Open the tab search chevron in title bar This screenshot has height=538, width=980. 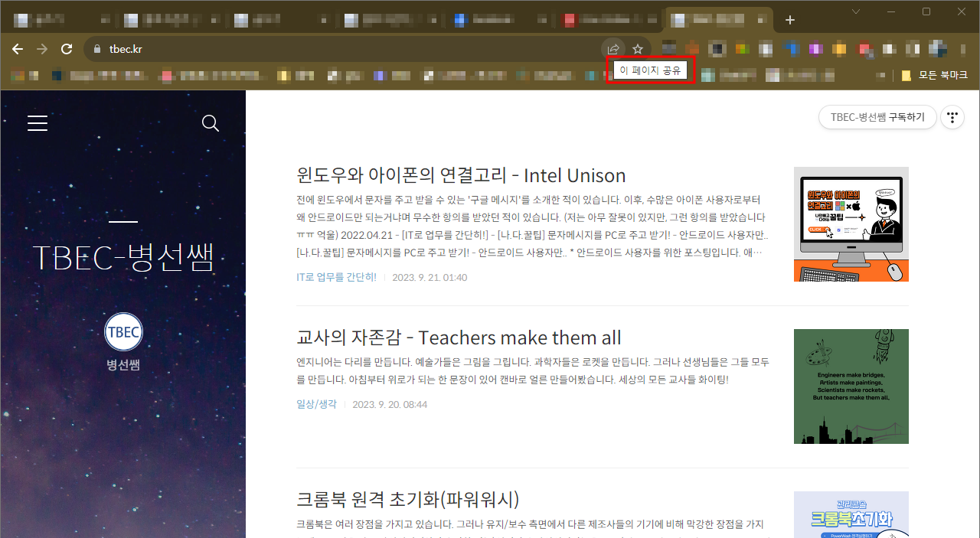[856, 11]
